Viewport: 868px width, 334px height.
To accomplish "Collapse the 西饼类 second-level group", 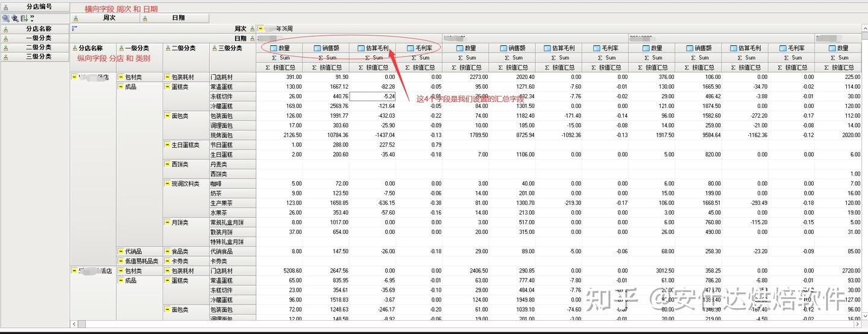I will [x=167, y=164].
